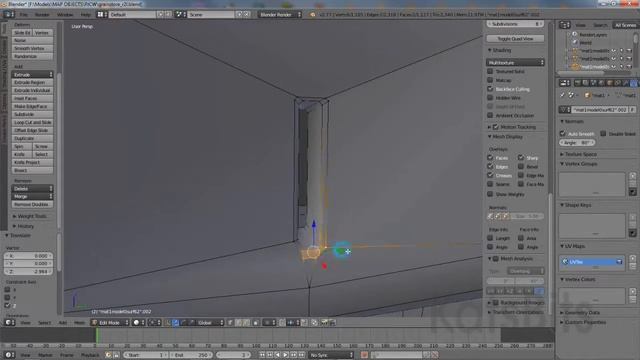The height and width of the screenshot is (360, 640).
Task: Open the Blender Render engine dropdown
Action: 280,14
